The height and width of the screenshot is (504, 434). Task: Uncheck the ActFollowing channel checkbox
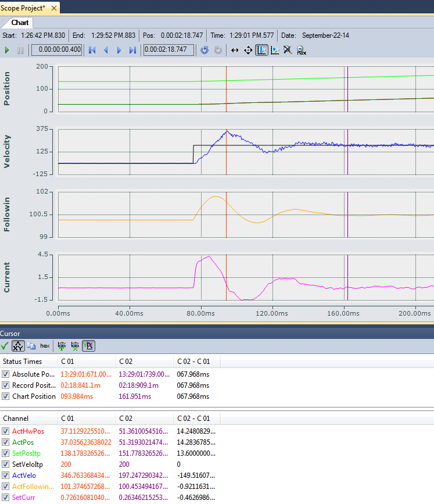tap(5, 487)
